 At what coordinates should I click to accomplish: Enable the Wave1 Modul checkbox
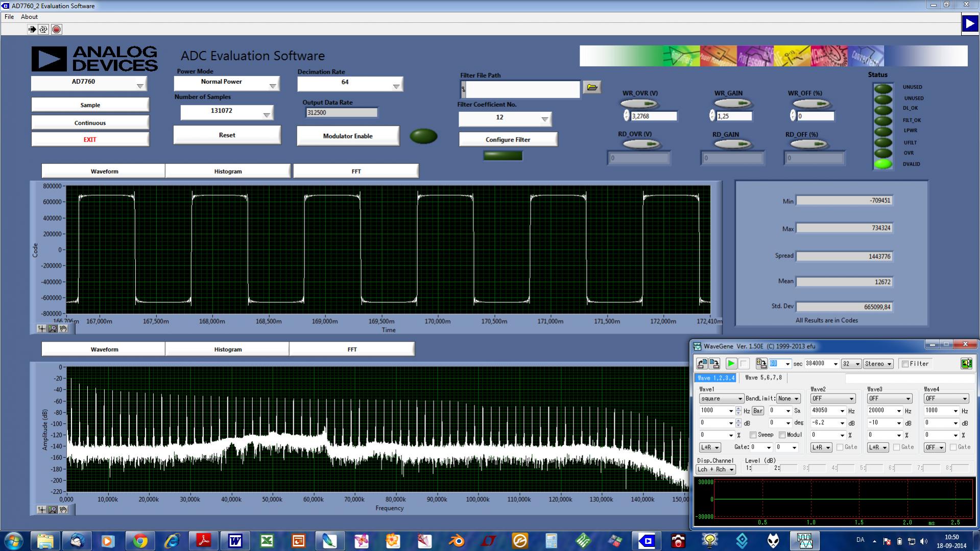[782, 435]
